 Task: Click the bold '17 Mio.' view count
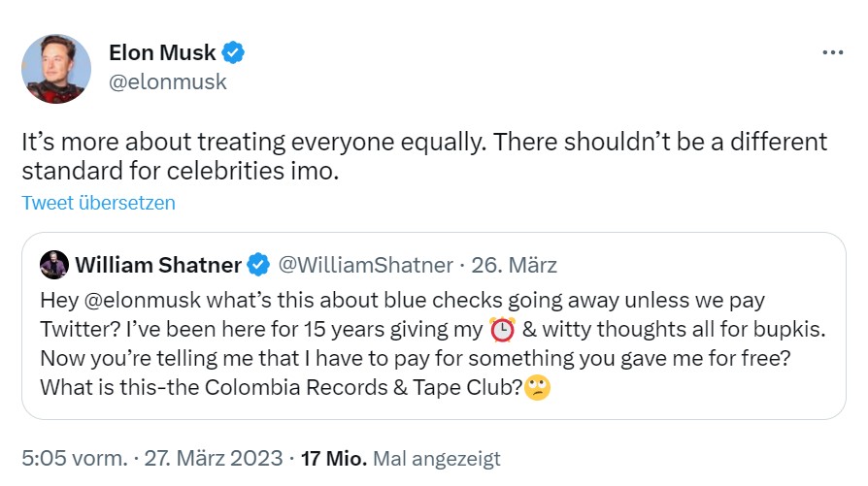tap(333, 457)
